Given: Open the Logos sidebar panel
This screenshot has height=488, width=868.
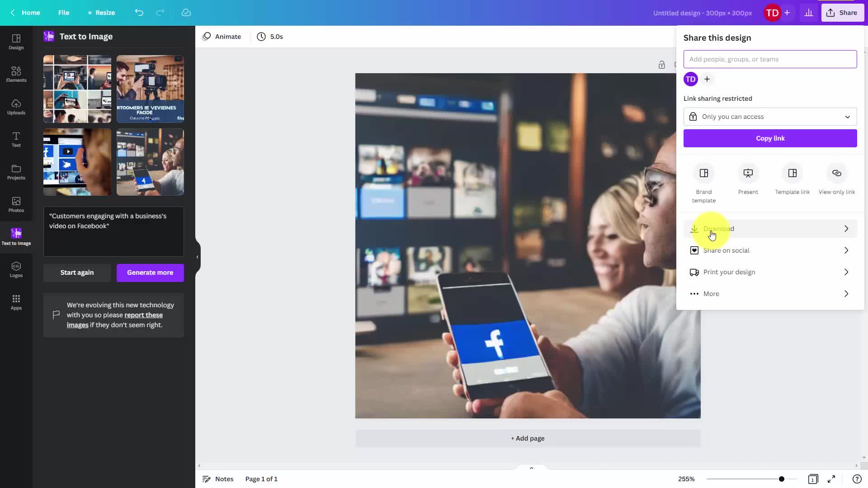Looking at the screenshot, I should pos(16,269).
